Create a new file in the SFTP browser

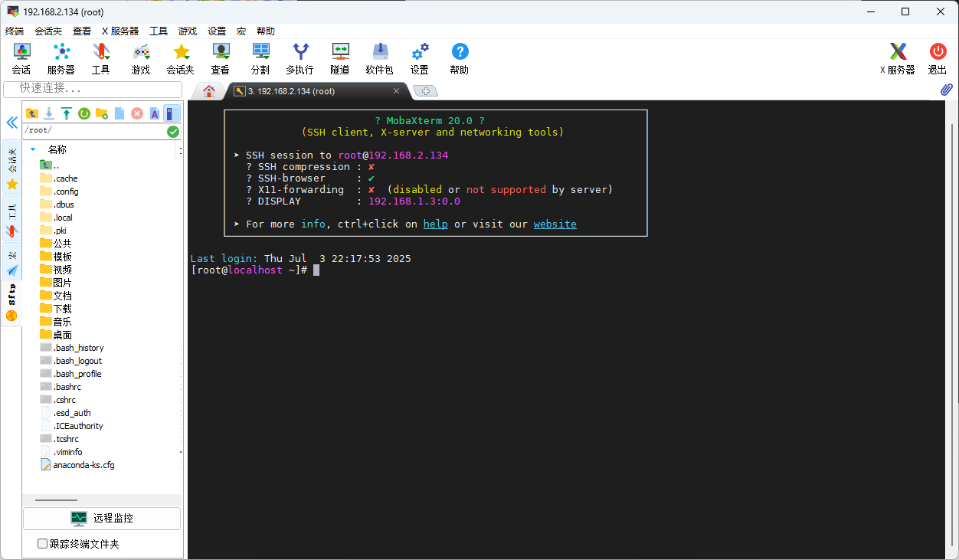click(x=119, y=113)
